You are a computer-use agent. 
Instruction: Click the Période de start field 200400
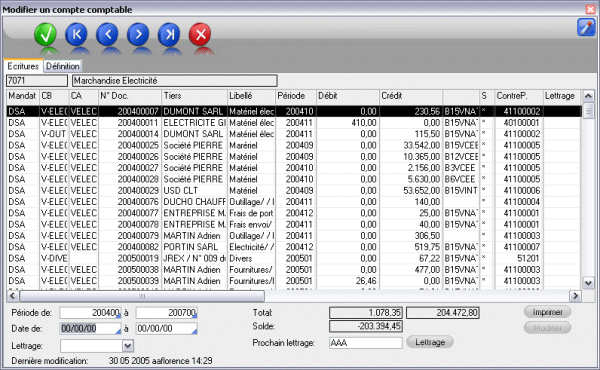coord(90,313)
